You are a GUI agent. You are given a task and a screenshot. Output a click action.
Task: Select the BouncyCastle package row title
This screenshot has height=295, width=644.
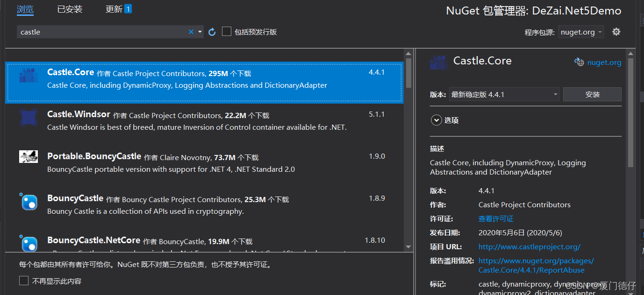coord(75,198)
